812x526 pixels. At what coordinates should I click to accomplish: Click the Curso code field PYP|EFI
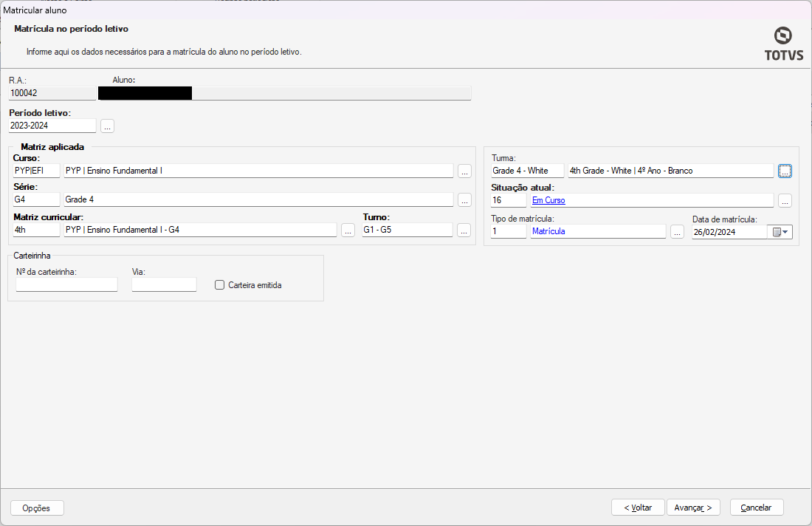(36, 171)
